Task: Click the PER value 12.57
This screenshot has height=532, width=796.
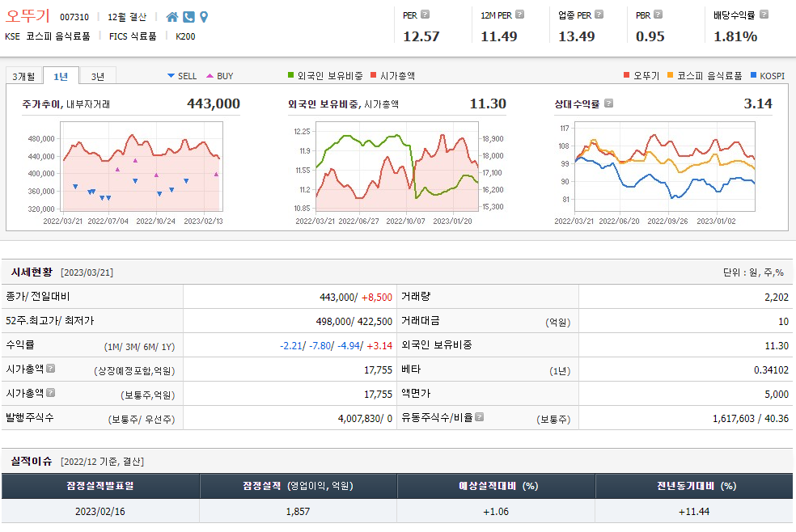Action: [x=421, y=36]
